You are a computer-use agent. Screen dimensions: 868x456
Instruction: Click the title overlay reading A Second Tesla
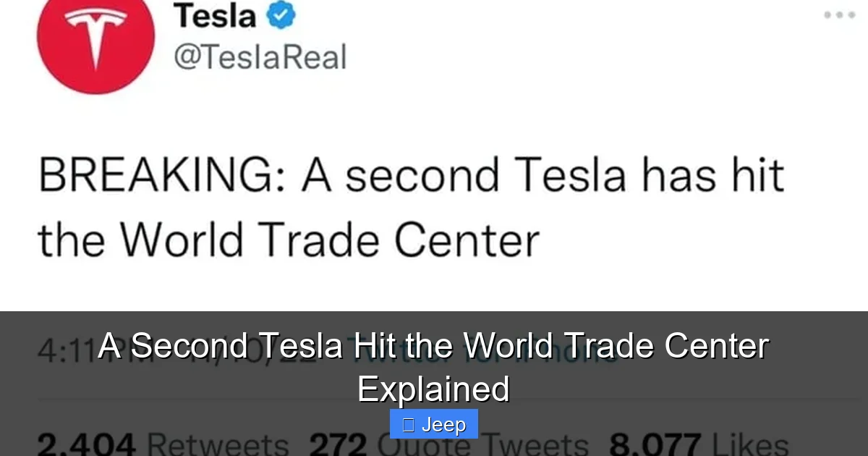(x=434, y=346)
